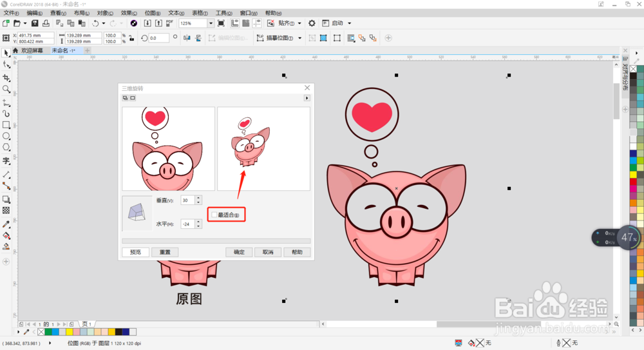Screen dimensions: 644x350
Task: Open the zoom level 125% dropdown
Action: 211,23
